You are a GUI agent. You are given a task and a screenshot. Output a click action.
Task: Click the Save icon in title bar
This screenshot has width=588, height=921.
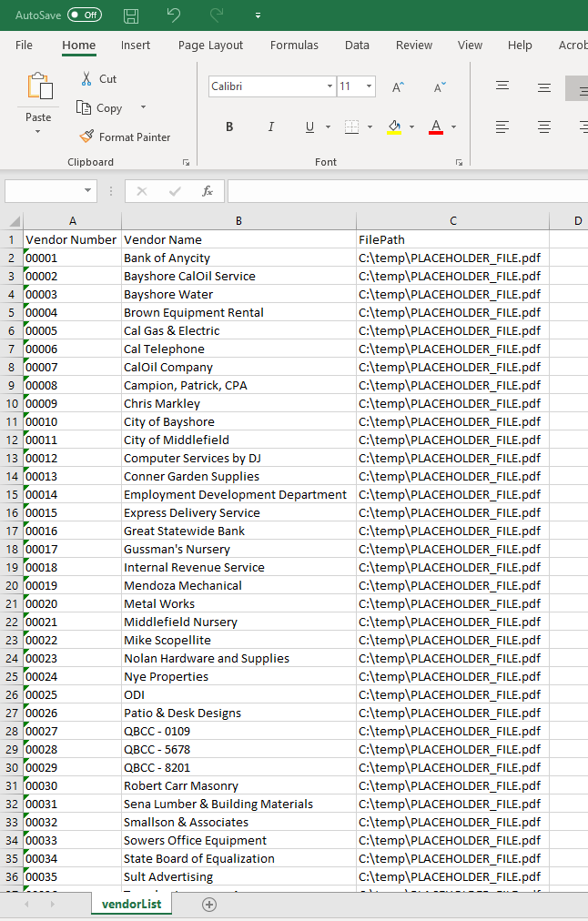tap(131, 15)
